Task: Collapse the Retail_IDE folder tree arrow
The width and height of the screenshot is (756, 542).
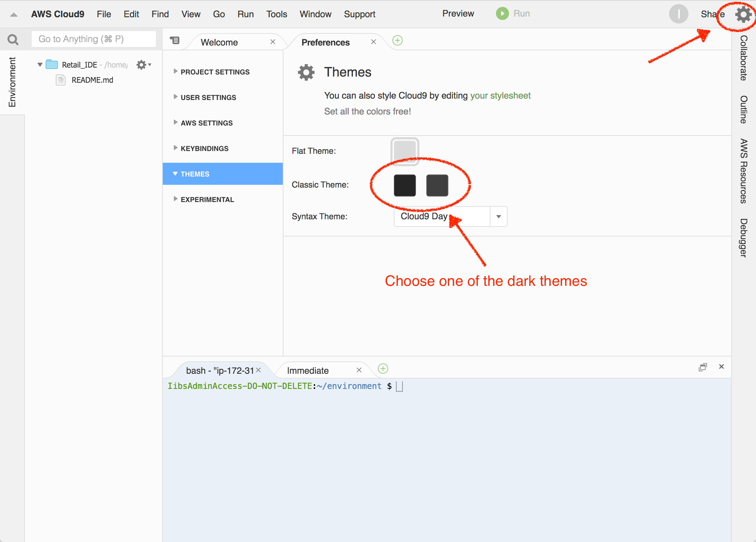Action: [x=40, y=64]
